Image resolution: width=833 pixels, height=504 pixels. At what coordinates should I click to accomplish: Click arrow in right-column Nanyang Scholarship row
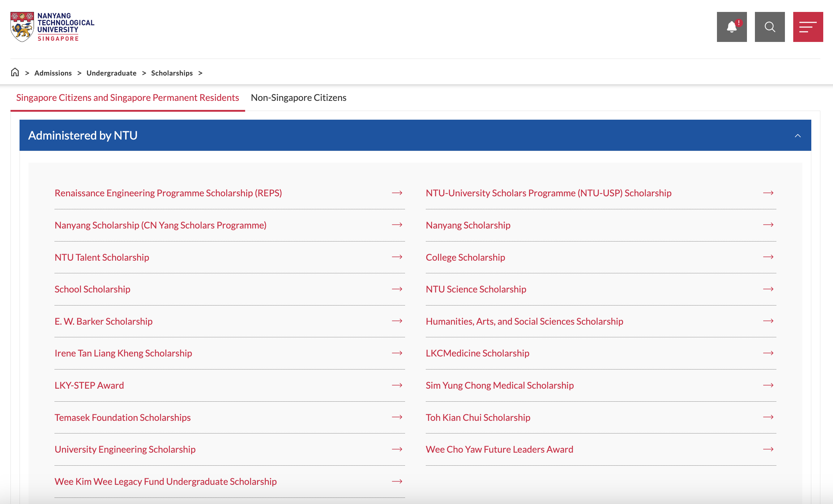768,225
